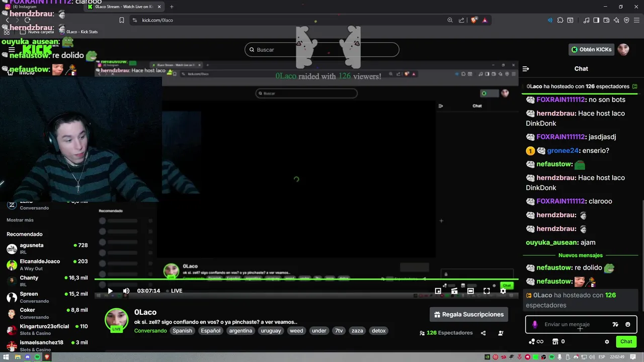Open 0Laco's live avatar

coord(116,320)
